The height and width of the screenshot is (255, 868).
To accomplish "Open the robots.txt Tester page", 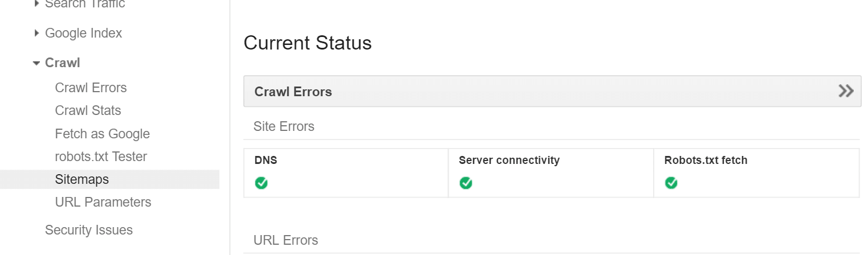I will click(x=101, y=157).
